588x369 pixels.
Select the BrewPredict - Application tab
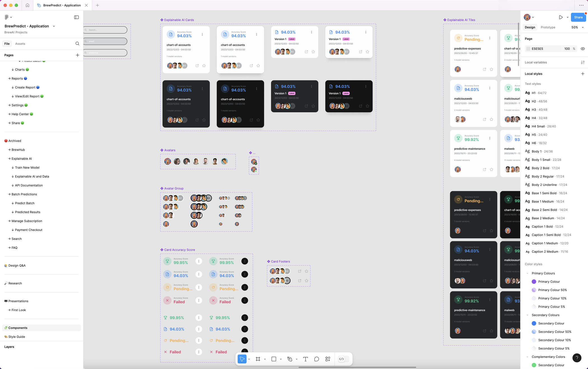[x=62, y=5]
